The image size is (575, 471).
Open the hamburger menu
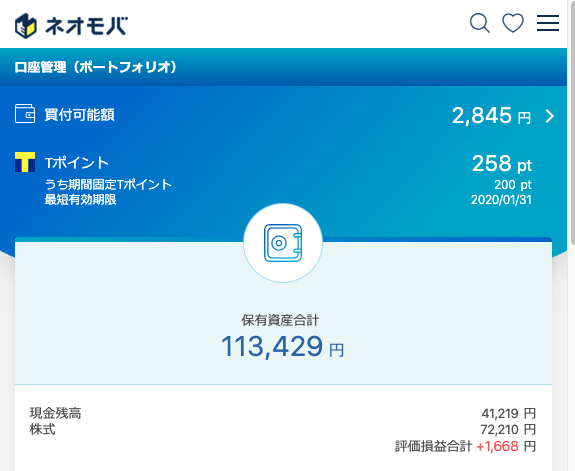point(548,23)
